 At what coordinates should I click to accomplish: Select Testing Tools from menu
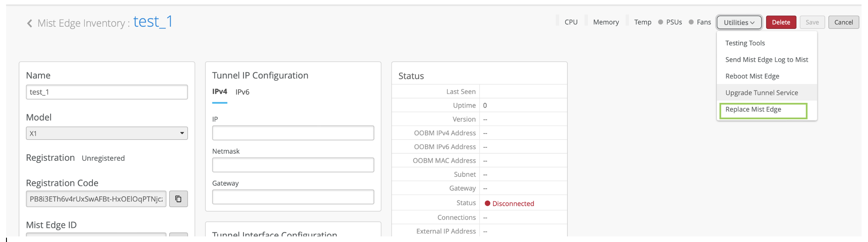click(745, 43)
